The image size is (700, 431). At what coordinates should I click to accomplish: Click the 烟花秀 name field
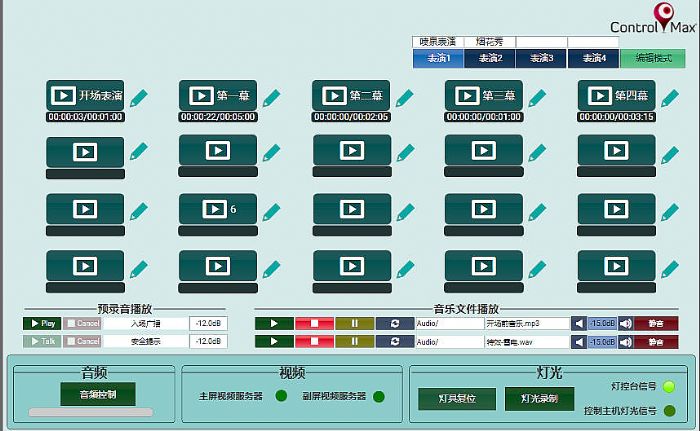point(490,42)
